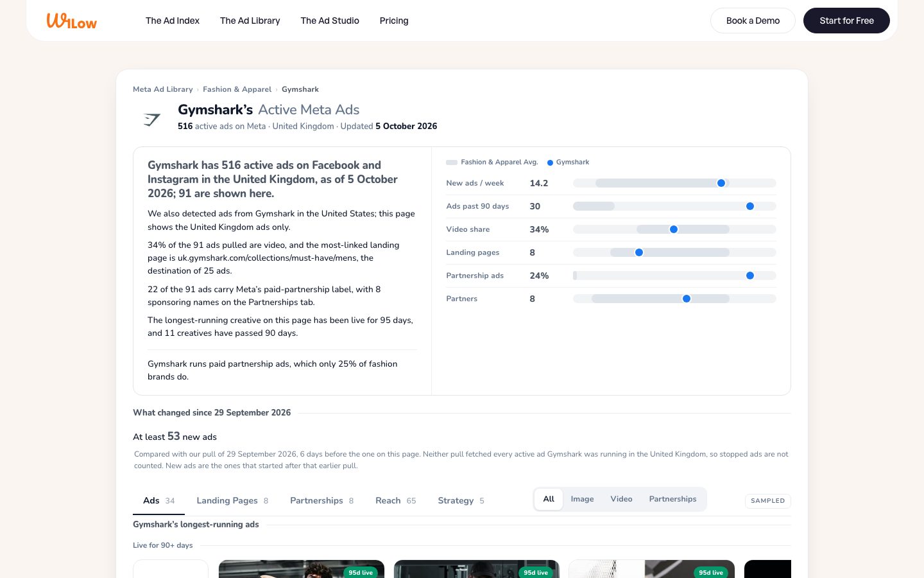The width and height of the screenshot is (924, 578).
Task: Follow the Meta Ad Library breadcrumb
Action: coord(163,89)
